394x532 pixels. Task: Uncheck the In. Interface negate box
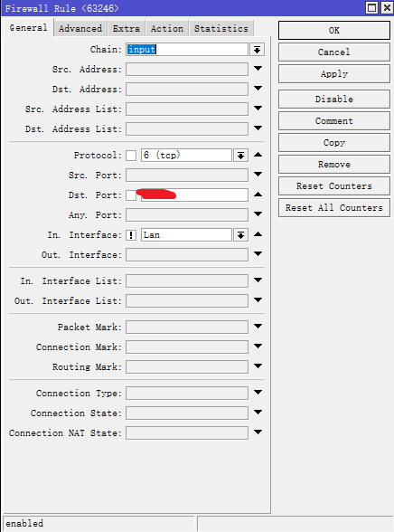[x=131, y=235]
